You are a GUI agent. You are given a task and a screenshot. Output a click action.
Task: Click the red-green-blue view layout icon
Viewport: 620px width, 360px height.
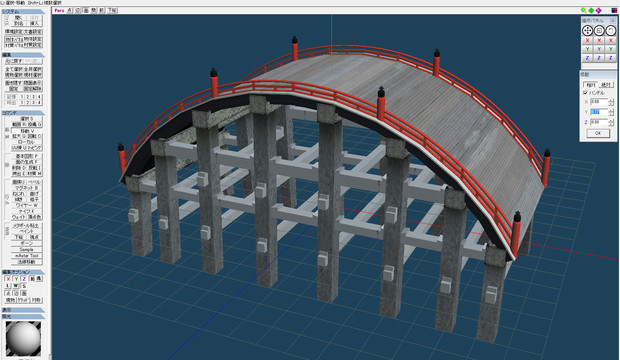point(614,10)
